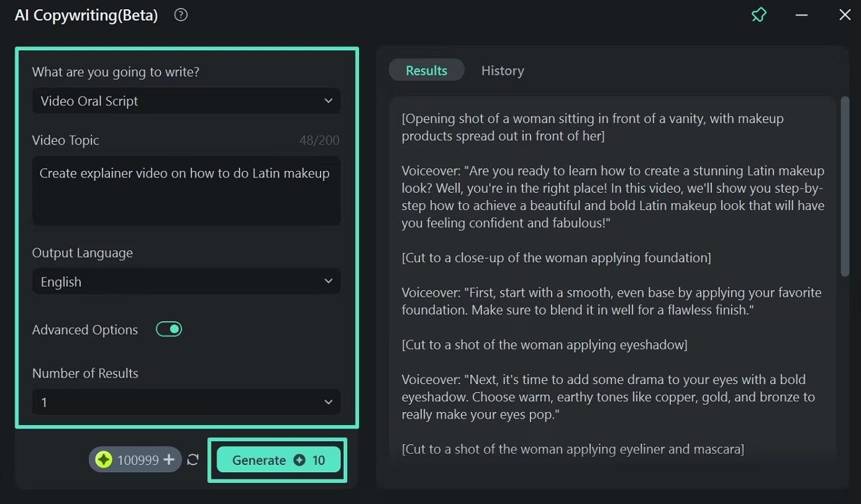Click the results panel vertical scrollbar
861x504 pixels.
[844, 185]
